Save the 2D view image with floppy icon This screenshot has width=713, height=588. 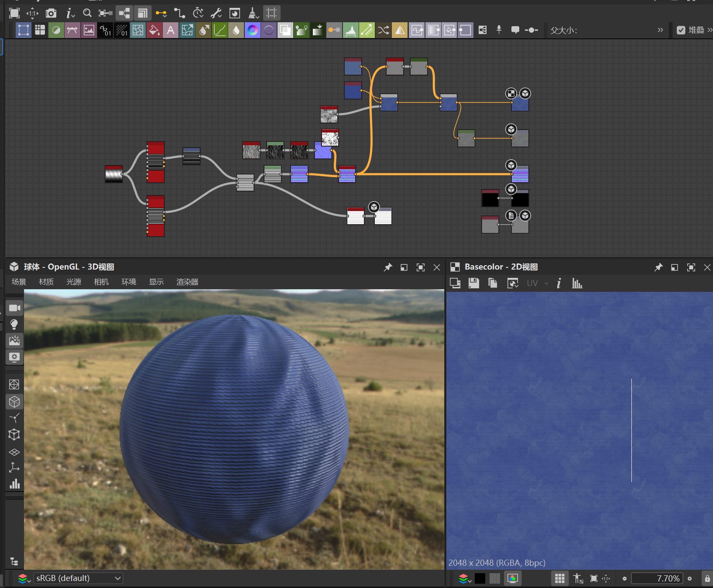click(473, 283)
